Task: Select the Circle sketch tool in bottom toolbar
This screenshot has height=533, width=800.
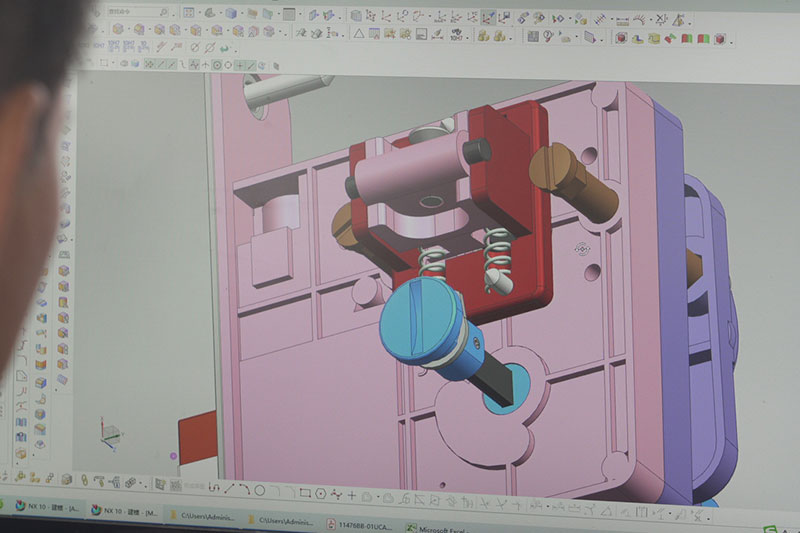Action: [260, 491]
